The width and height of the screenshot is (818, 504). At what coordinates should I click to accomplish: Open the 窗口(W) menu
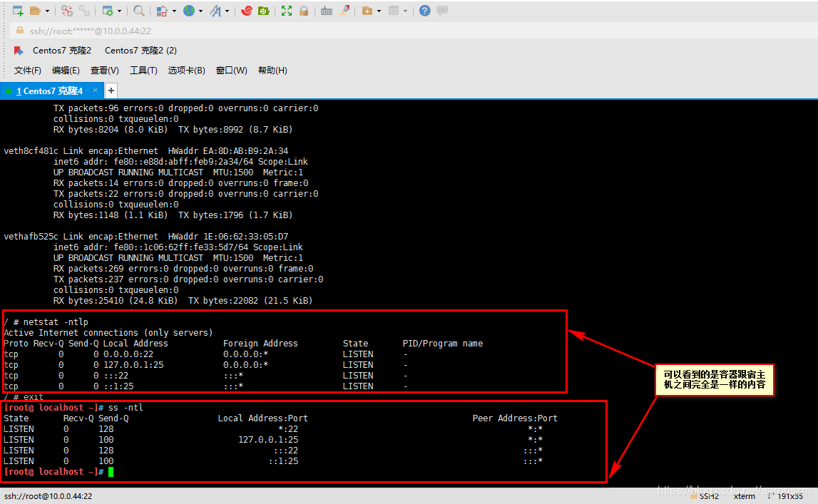[232, 71]
